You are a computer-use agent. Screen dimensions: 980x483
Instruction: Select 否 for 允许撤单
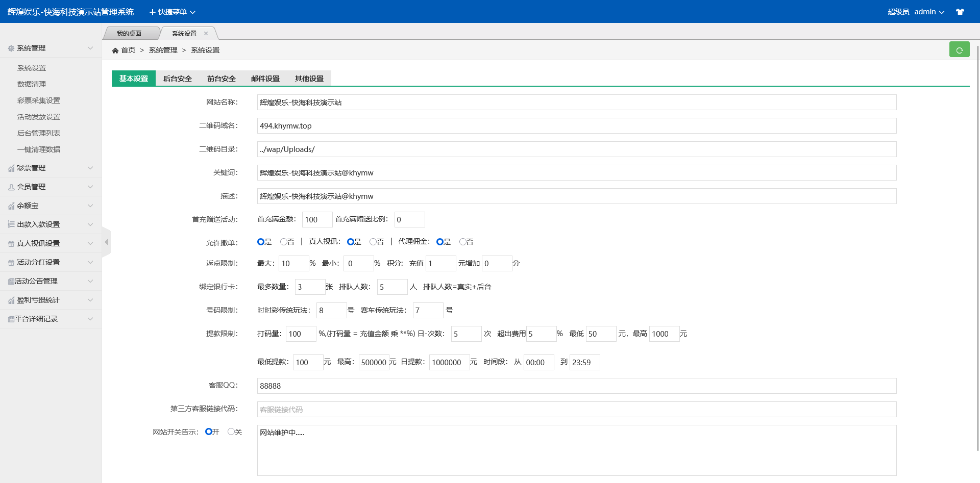(x=283, y=242)
